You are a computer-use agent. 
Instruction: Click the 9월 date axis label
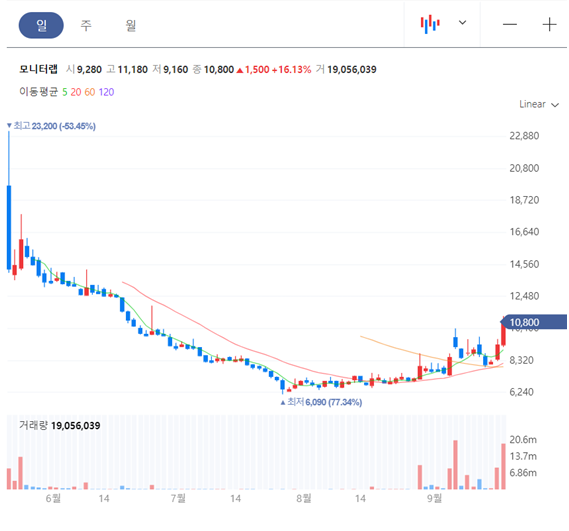434,498
